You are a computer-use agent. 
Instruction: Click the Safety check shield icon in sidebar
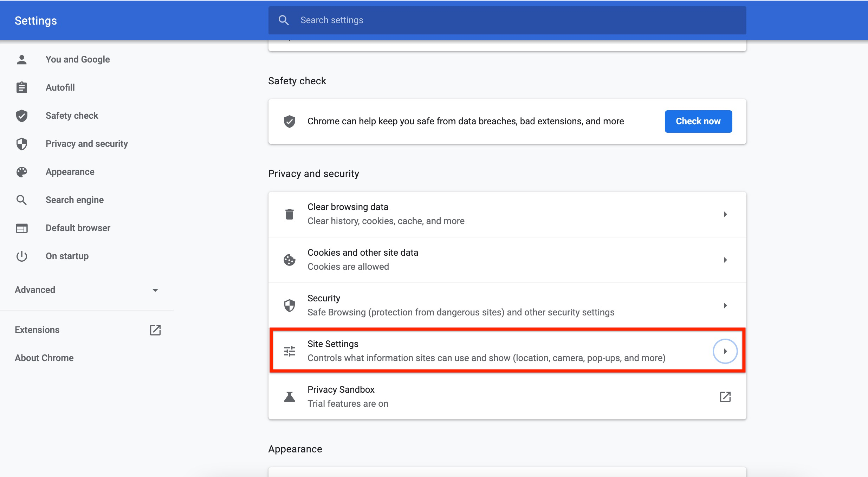coord(22,116)
